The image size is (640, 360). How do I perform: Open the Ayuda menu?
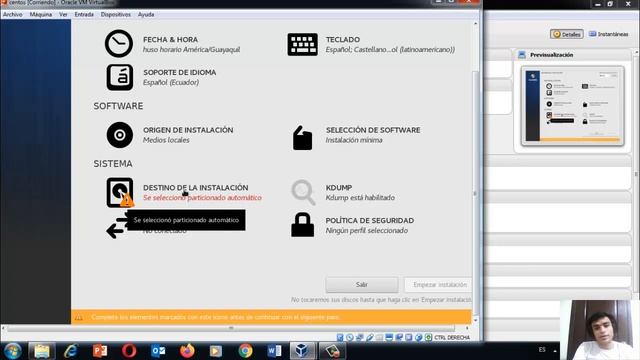coord(146,14)
